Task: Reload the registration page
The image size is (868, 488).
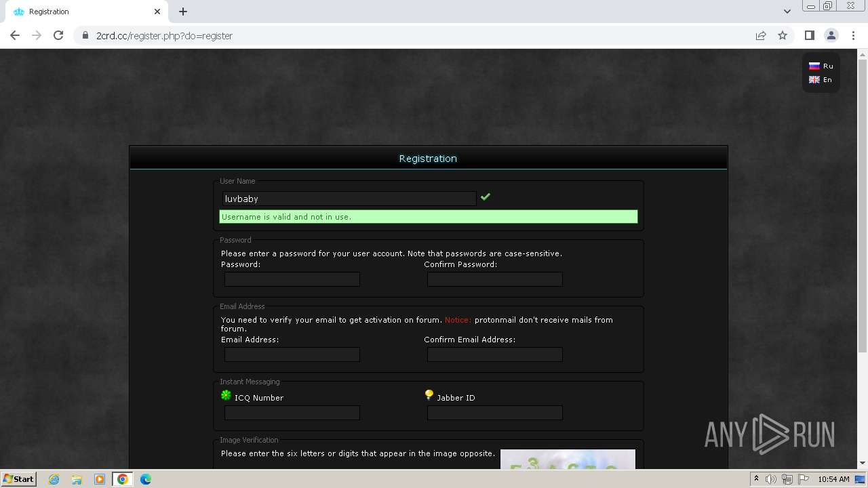Action: point(58,35)
